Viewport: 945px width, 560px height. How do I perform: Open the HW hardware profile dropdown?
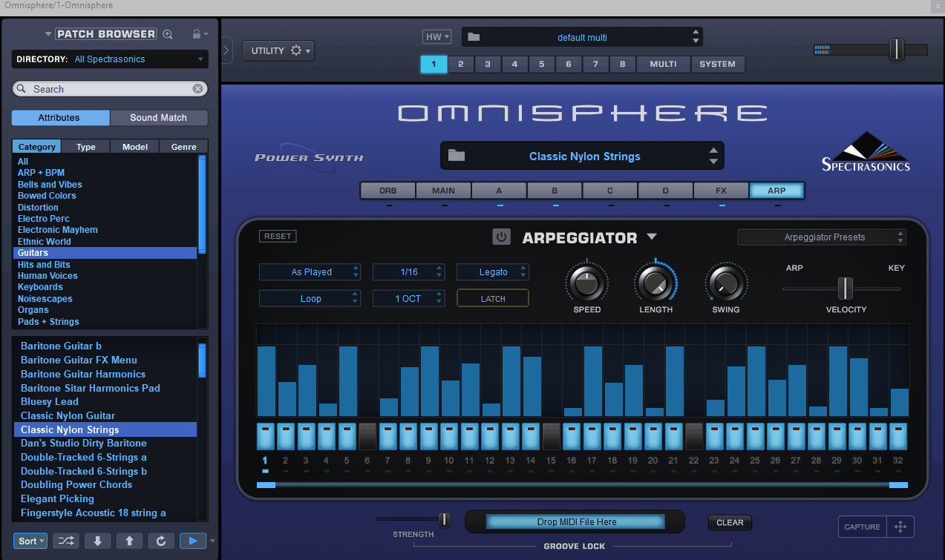[x=436, y=36]
